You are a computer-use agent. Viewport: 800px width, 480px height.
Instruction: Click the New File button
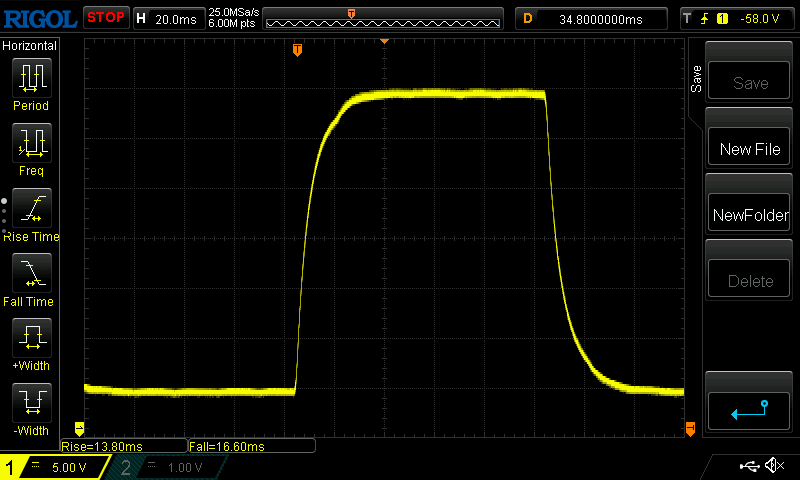[x=748, y=147]
